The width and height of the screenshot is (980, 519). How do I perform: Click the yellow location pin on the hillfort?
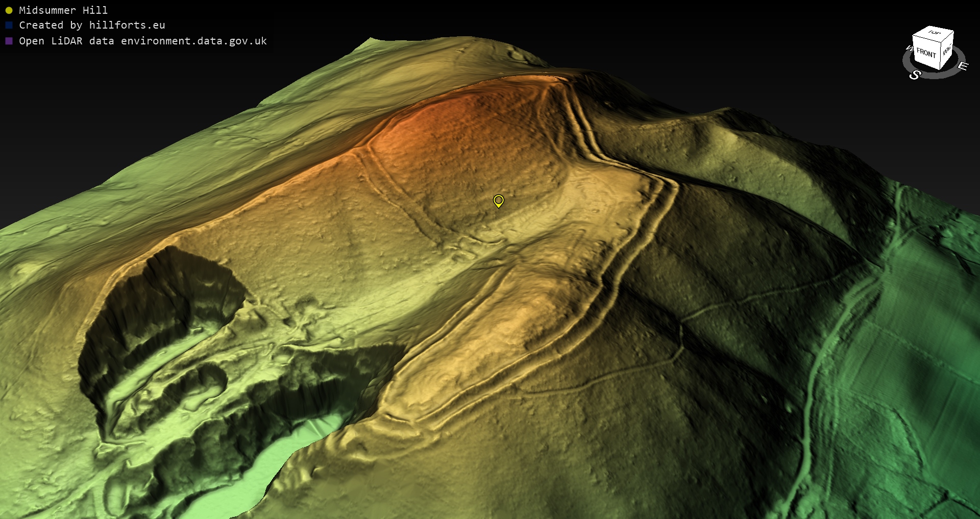(x=499, y=201)
